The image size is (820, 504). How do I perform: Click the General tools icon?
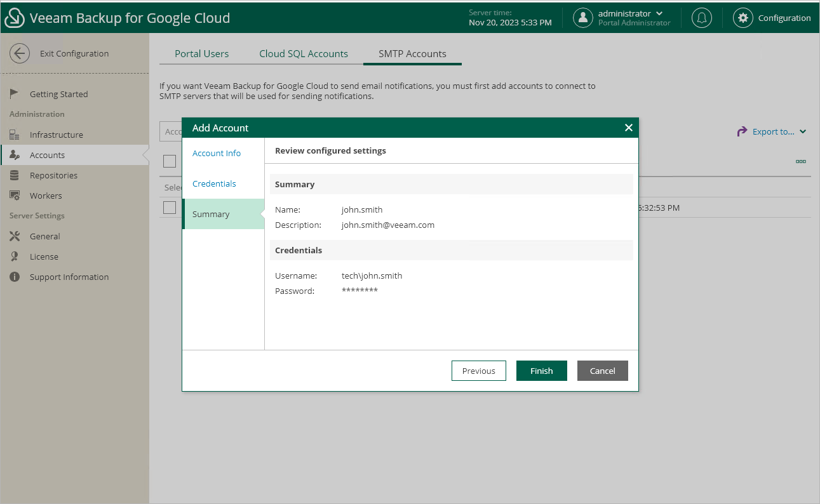tap(15, 236)
